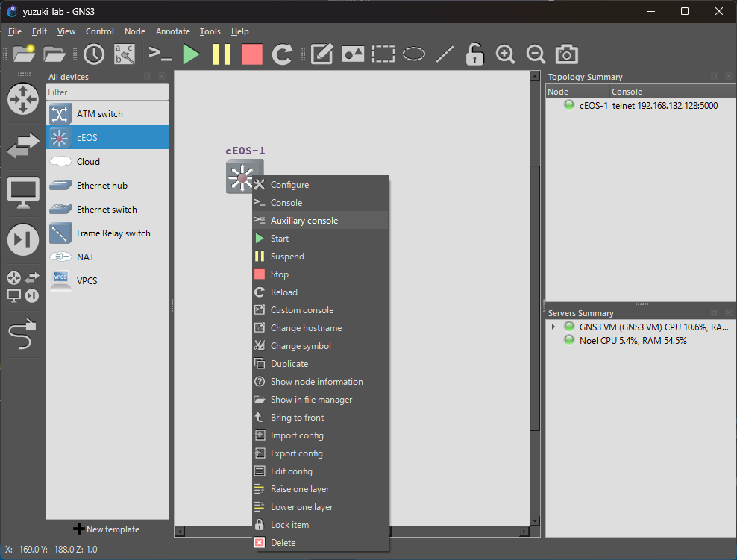The width and height of the screenshot is (737, 560).
Task: Open the Tools menu
Action: click(210, 31)
